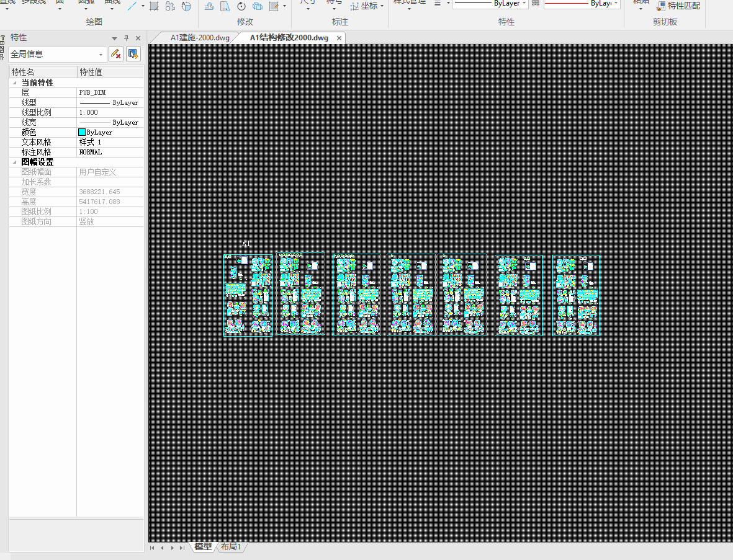Image resolution: width=733 pixels, height=560 pixels.
Task: Click the pencil with red X icon
Action: click(x=116, y=54)
